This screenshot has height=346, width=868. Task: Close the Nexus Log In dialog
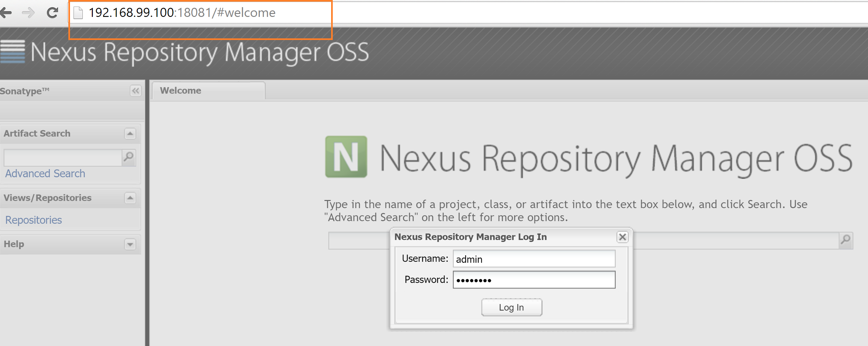623,237
